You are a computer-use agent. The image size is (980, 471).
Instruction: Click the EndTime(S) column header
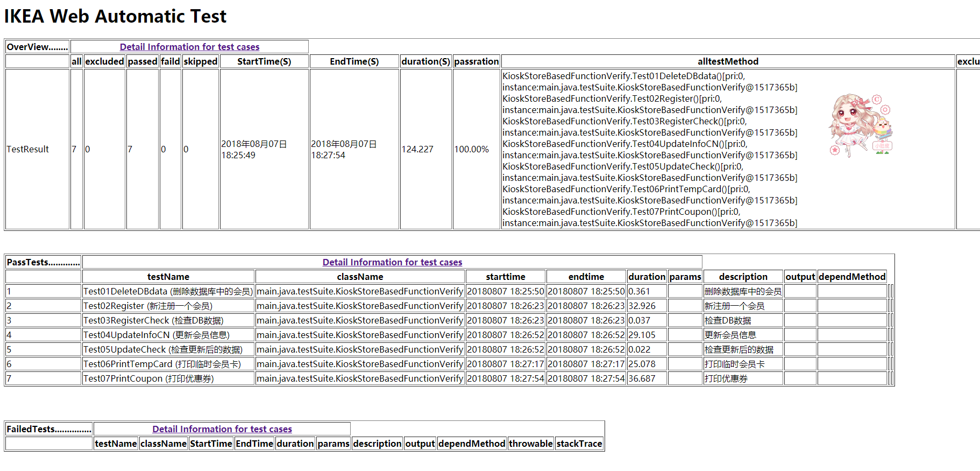[354, 61]
